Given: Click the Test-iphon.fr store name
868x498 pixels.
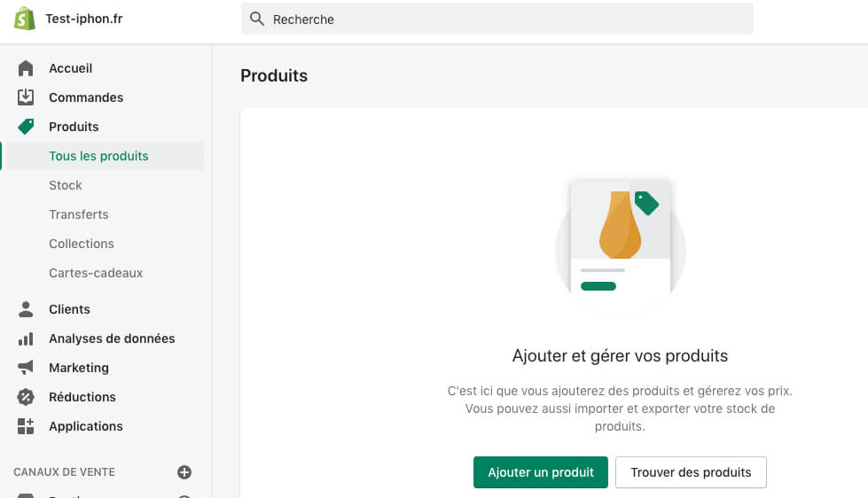Looking at the screenshot, I should coord(84,19).
